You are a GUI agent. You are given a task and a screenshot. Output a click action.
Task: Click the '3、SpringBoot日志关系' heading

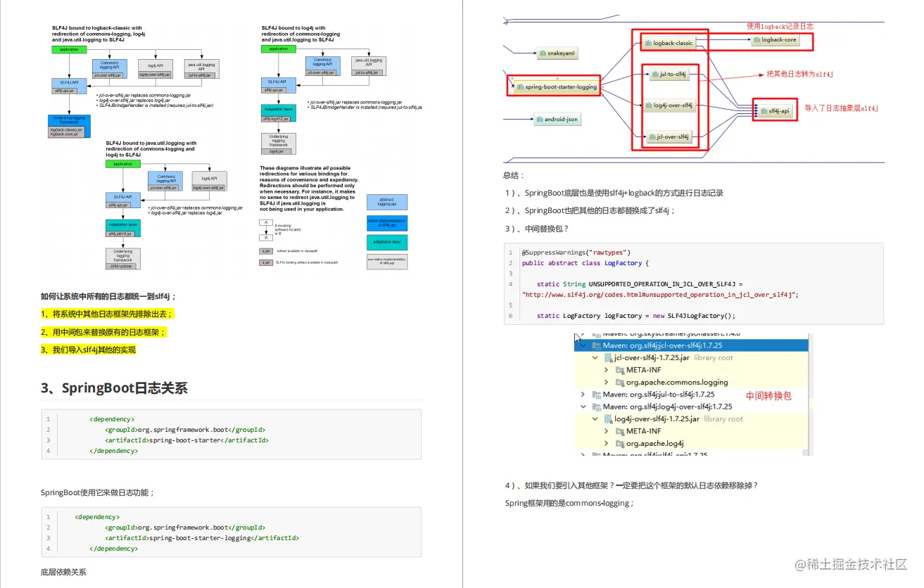pyautogui.click(x=114, y=388)
